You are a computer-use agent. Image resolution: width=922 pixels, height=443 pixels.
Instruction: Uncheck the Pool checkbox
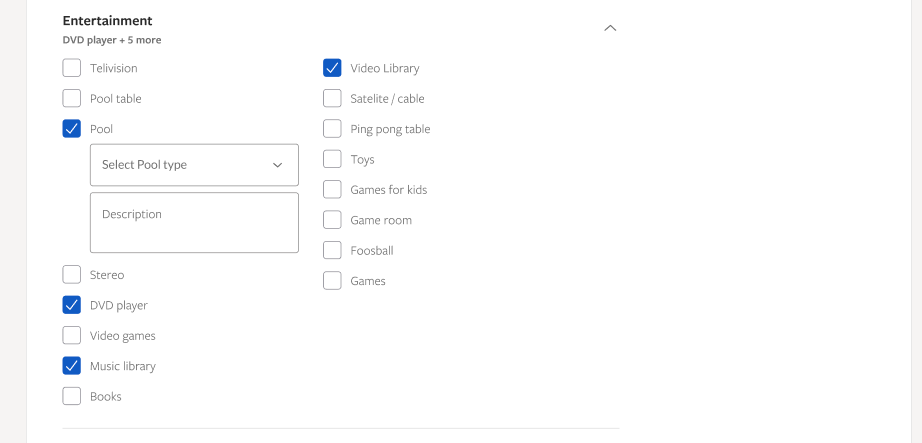[72, 129]
